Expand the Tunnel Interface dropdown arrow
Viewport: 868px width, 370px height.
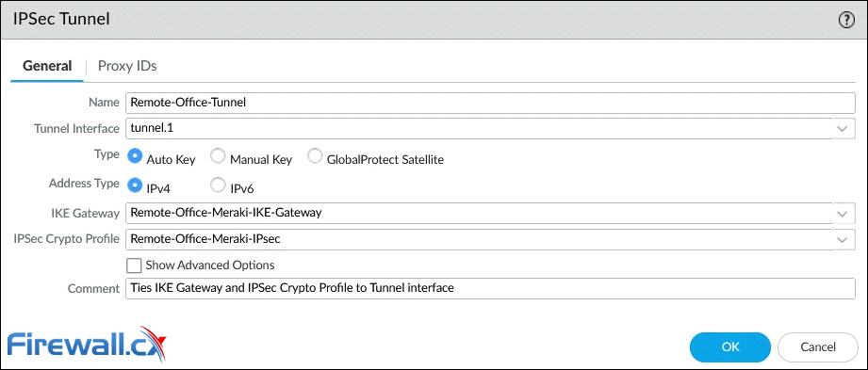tap(842, 129)
